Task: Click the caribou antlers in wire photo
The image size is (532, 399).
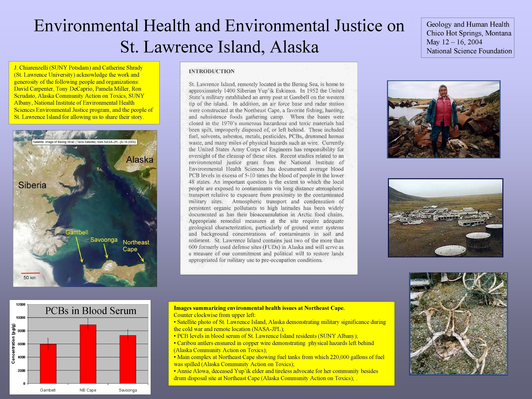Action: (458, 324)
